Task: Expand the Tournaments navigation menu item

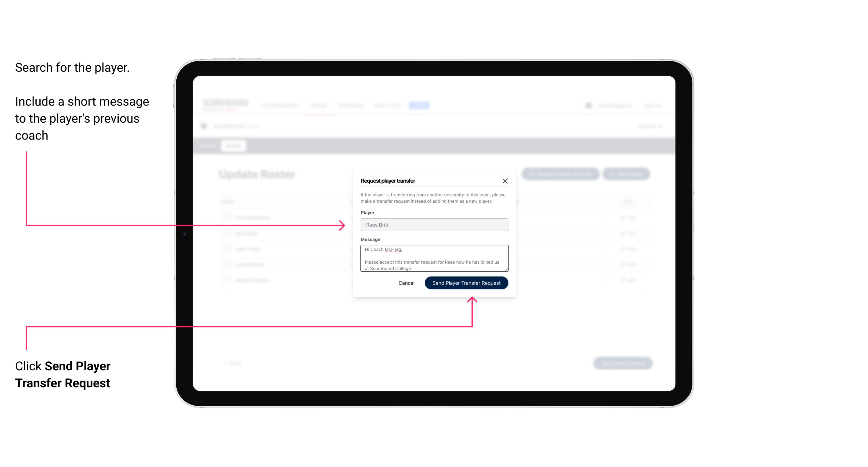Action: pos(282,106)
